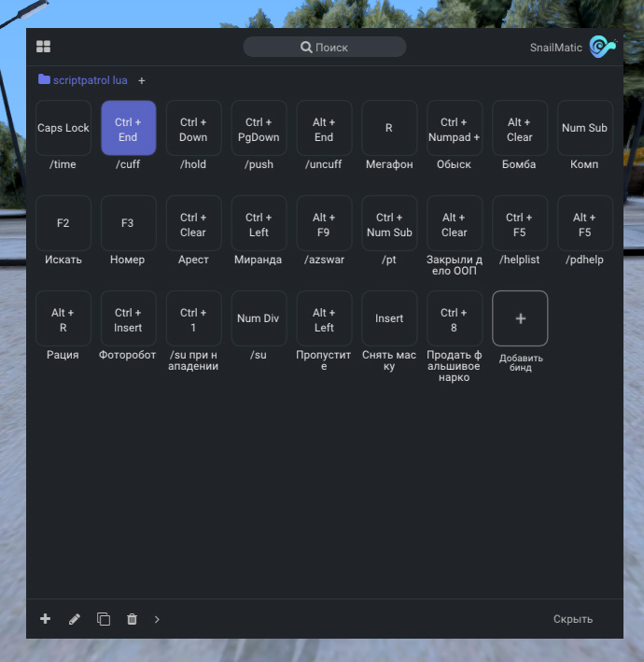Image resolution: width=644 pixels, height=662 pixels.
Task: Select the Ctrl + End /cuff bind
Action: pos(128,129)
